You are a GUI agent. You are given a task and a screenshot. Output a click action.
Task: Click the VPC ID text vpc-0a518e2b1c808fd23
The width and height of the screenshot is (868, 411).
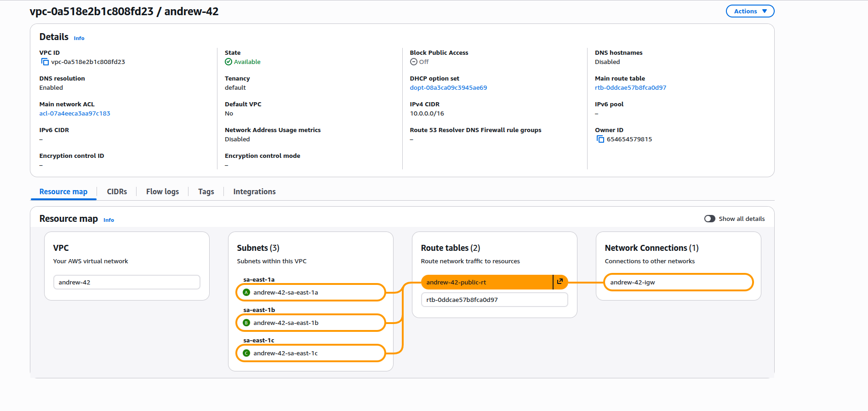point(88,62)
